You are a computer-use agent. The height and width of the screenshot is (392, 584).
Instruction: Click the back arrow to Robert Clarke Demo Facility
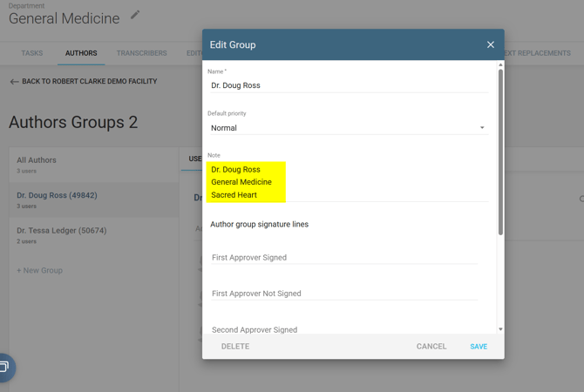point(14,82)
